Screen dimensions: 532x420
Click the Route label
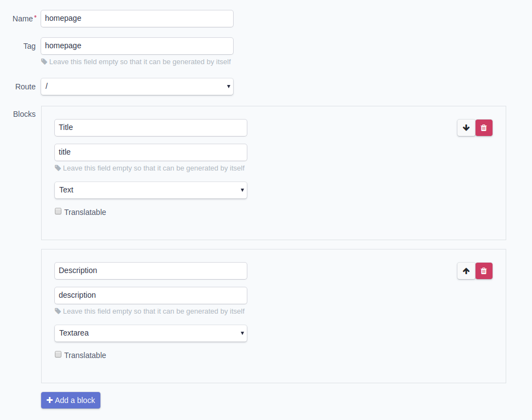click(x=25, y=87)
